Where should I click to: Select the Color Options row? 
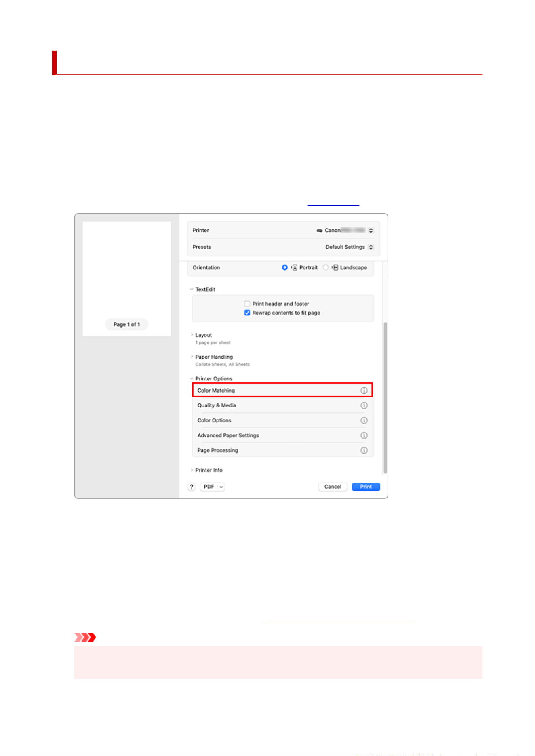(282, 420)
